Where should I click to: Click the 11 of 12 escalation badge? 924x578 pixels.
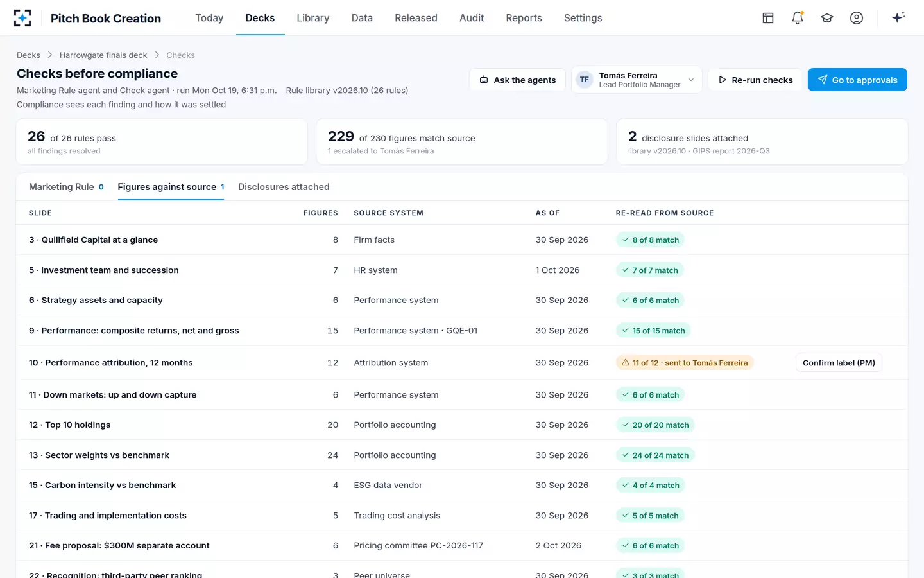[x=685, y=363]
